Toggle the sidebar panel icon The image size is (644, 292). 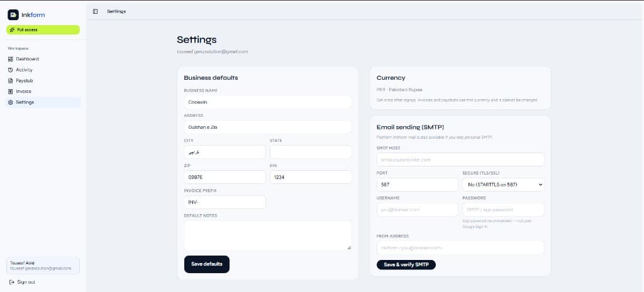tap(96, 11)
